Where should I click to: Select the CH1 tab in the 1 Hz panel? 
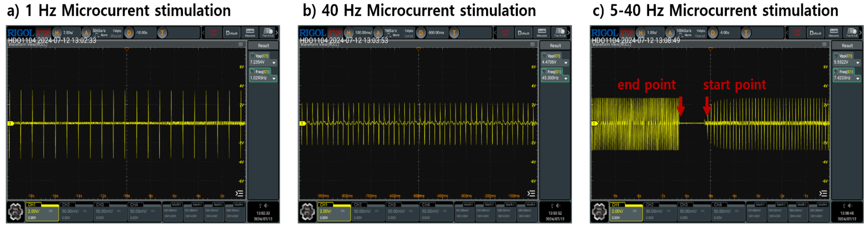click(x=42, y=212)
